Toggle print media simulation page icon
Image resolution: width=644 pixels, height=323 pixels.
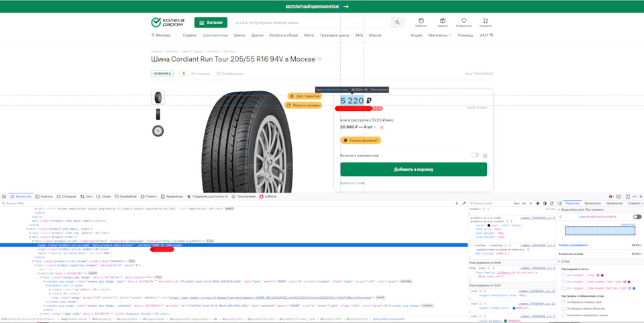[x=551, y=203]
